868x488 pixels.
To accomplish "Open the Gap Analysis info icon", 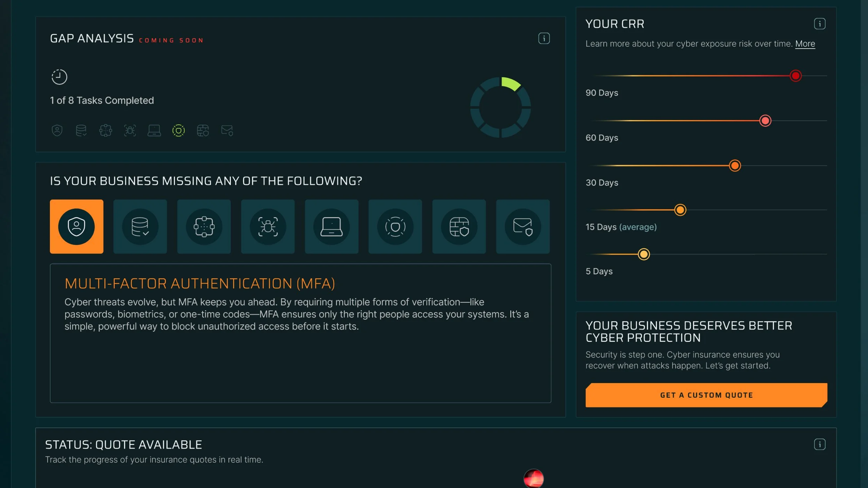I will click(544, 38).
